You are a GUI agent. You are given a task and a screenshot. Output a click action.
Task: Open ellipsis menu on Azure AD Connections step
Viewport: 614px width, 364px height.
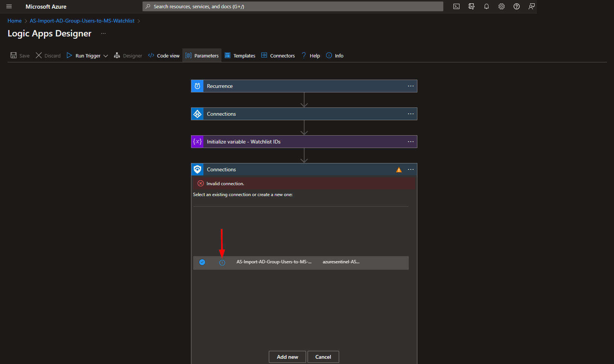(411, 114)
